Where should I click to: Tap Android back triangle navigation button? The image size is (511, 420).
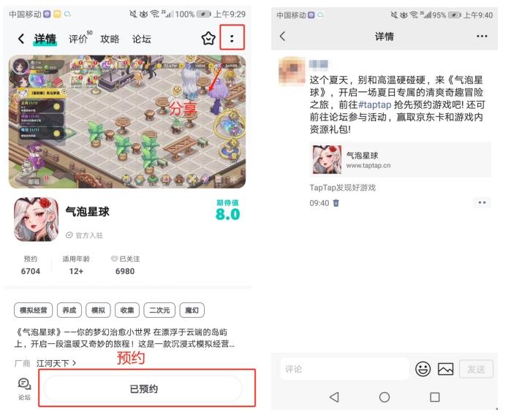point(334,397)
